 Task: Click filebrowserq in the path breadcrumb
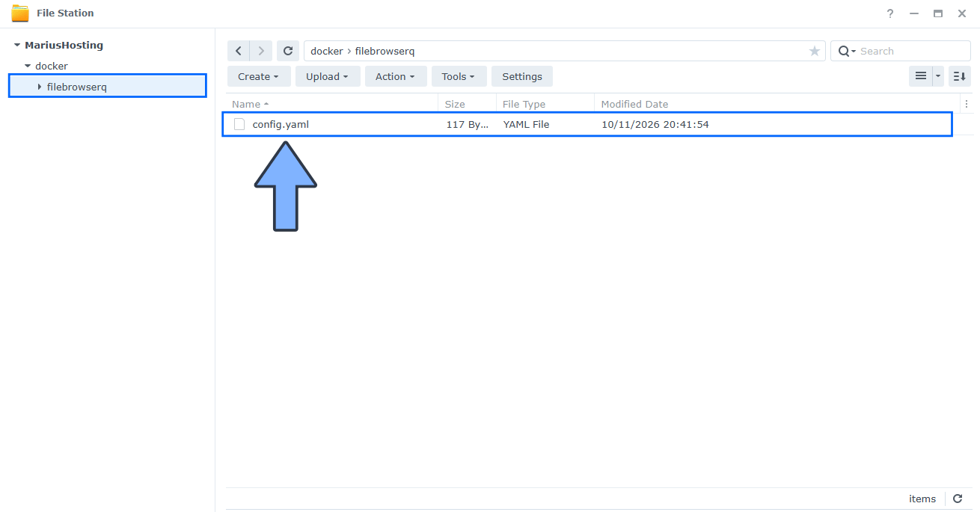[385, 51]
